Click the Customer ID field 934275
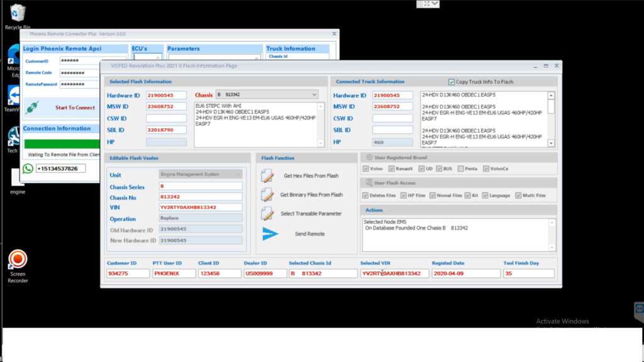Image resolution: width=644 pixels, height=362 pixels. pyautogui.click(x=128, y=273)
